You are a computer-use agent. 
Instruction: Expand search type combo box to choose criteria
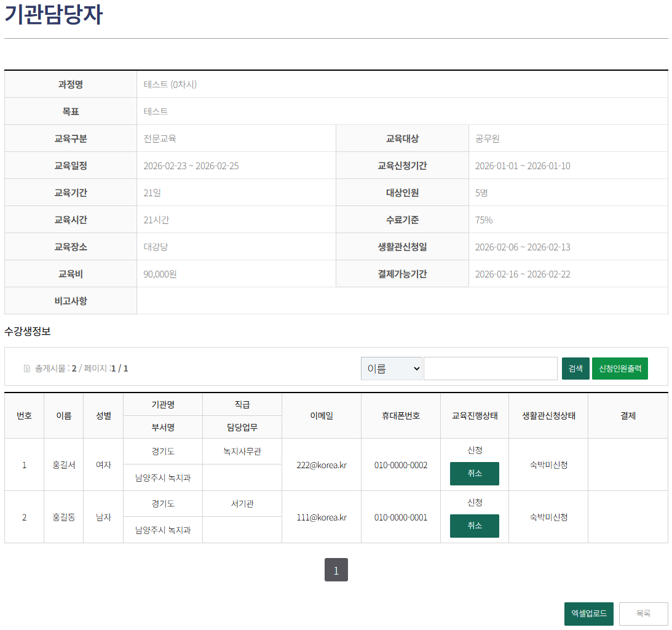(x=392, y=368)
